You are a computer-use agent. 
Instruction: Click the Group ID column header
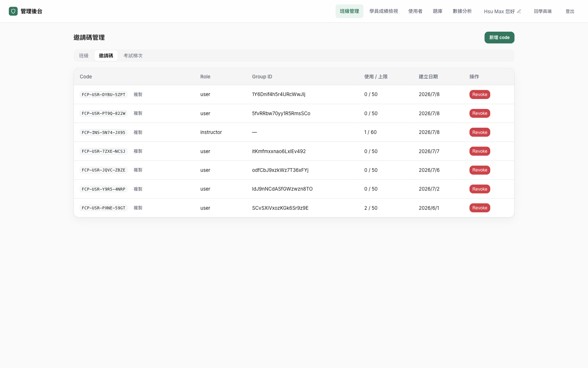(x=262, y=77)
